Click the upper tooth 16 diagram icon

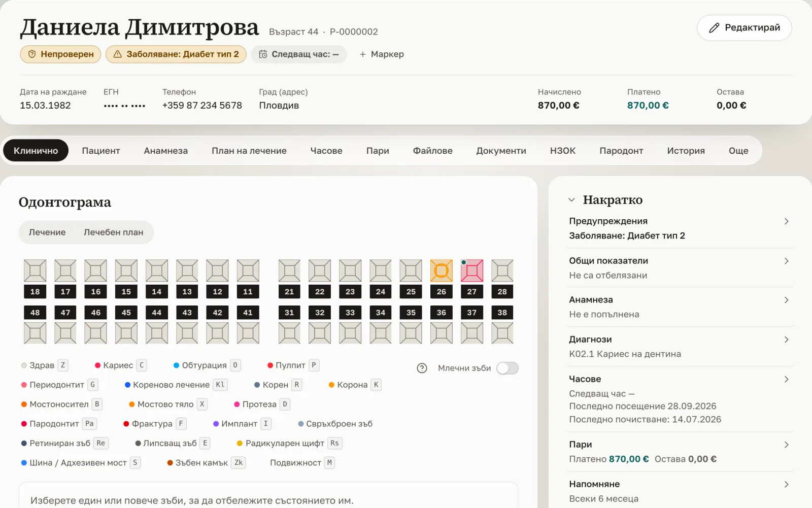(96, 270)
